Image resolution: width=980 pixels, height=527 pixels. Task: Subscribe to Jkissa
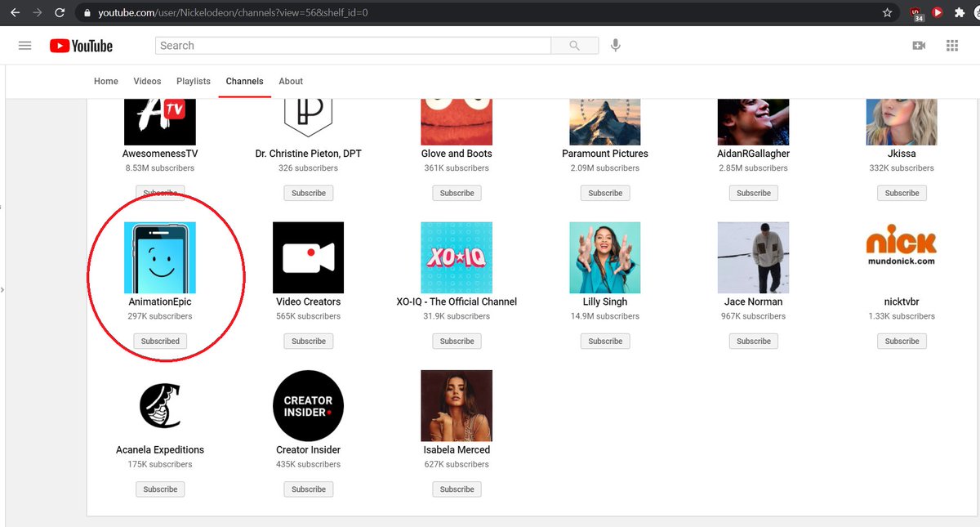tap(902, 193)
